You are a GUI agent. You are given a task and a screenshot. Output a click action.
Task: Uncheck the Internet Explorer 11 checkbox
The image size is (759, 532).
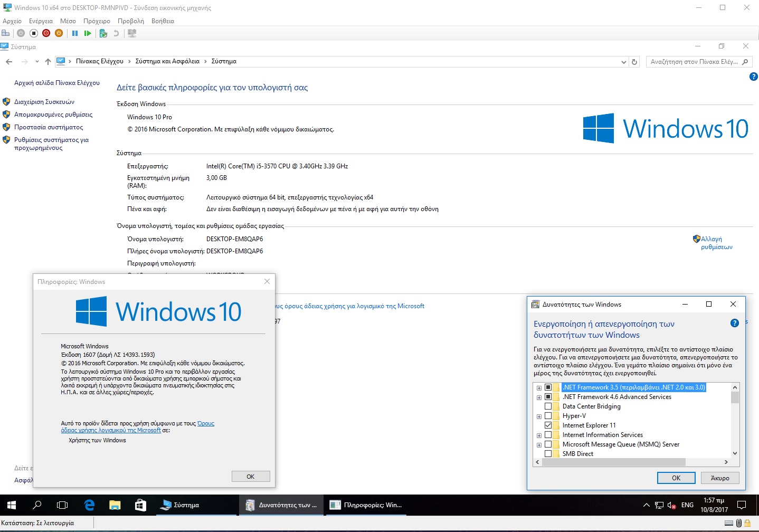(548, 425)
